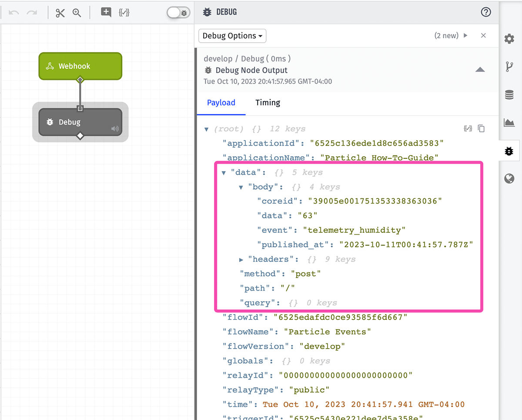Click the DEBUG panel header title

(226, 12)
